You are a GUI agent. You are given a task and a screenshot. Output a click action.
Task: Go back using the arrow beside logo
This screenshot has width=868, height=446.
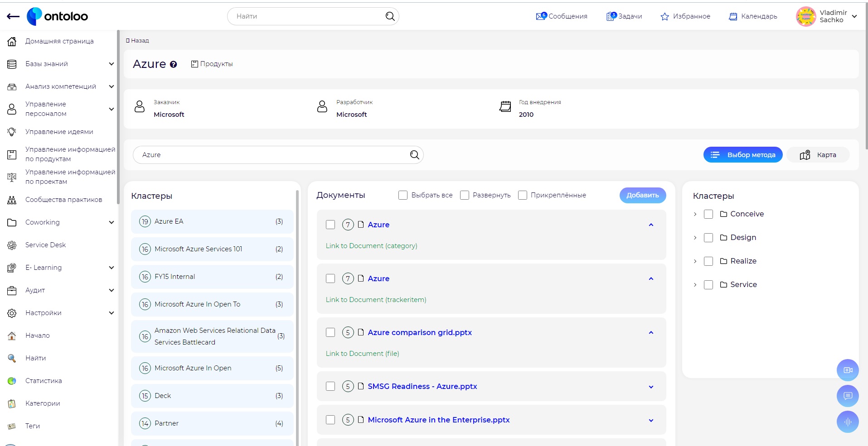click(x=13, y=16)
